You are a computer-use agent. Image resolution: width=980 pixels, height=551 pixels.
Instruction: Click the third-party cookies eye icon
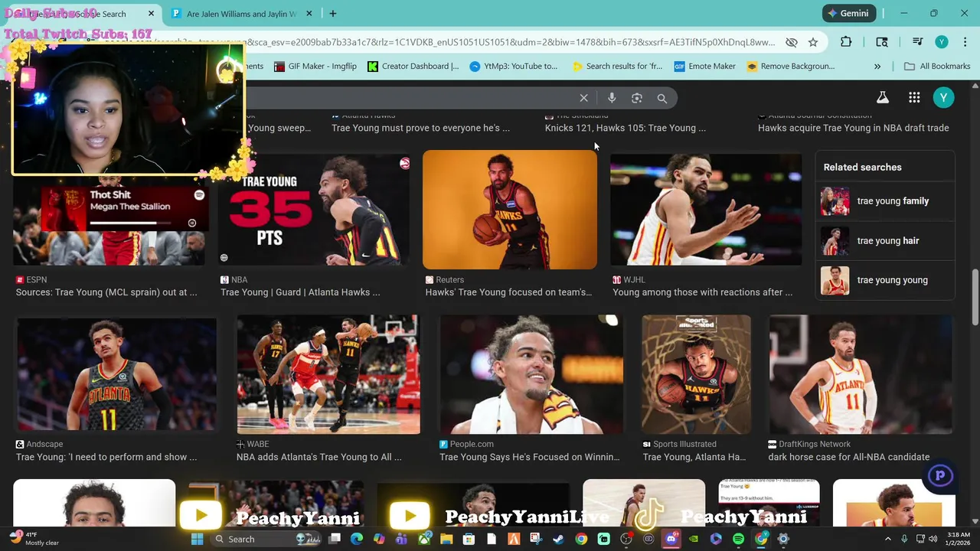792,42
